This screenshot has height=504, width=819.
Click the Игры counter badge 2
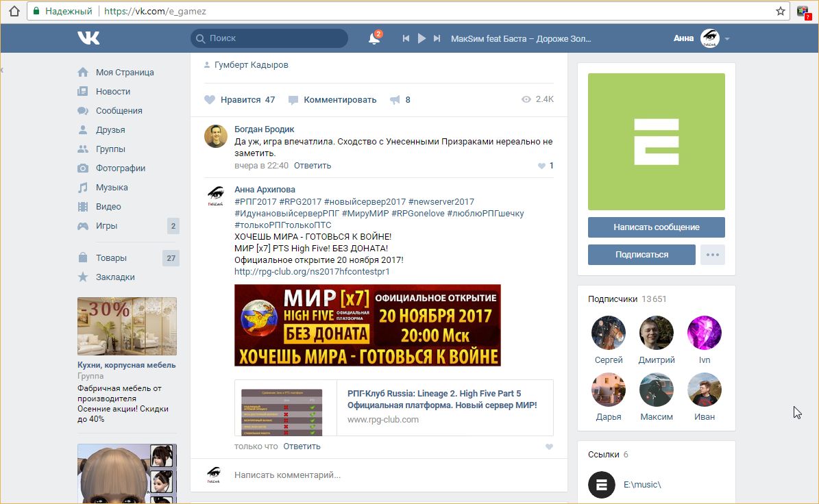pos(173,226)
